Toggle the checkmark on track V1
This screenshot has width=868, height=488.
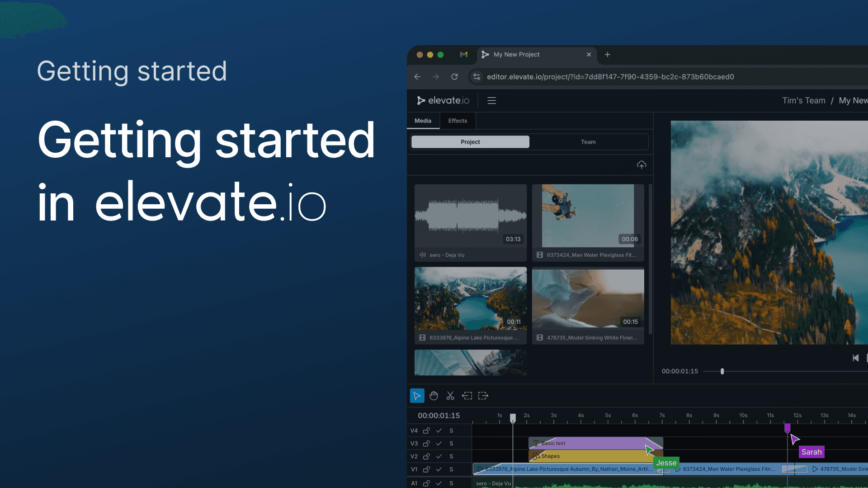[x=439, y=469]
